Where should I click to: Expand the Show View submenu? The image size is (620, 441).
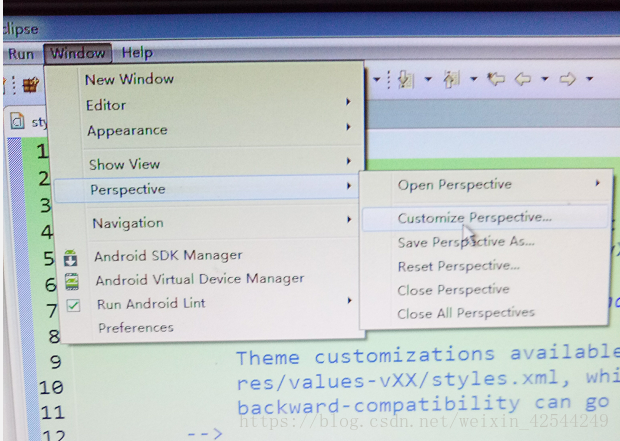click(208, 164)
